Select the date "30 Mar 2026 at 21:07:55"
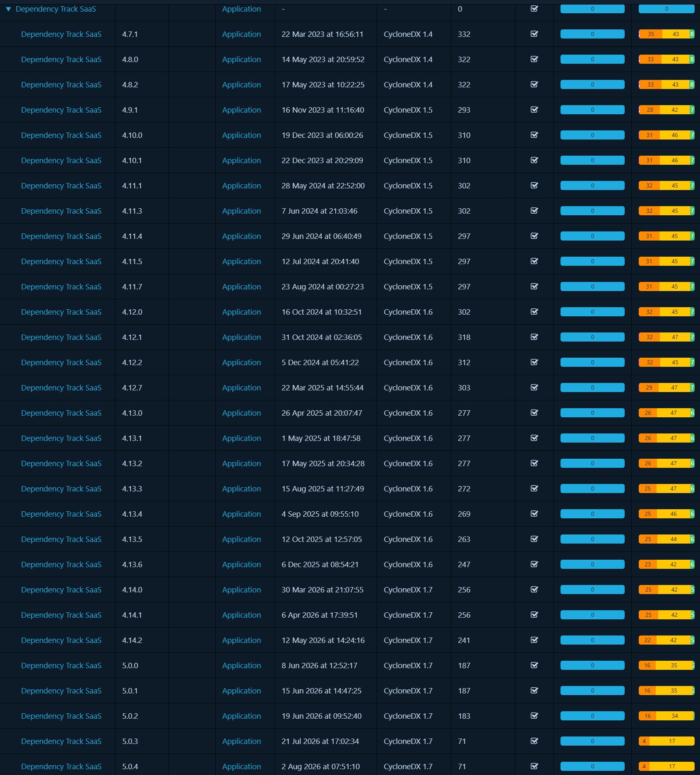Screen dimensions: 700x775 [322, 590]
